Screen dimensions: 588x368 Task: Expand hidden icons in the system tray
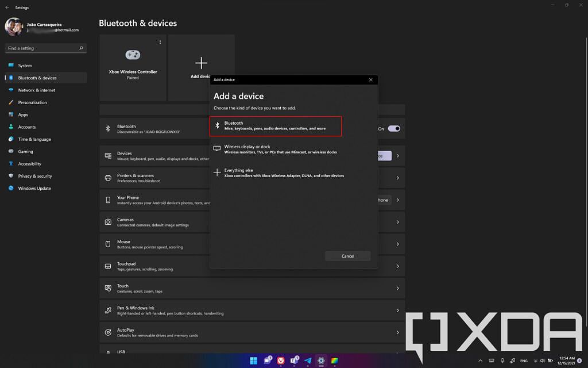coord(481,361)
